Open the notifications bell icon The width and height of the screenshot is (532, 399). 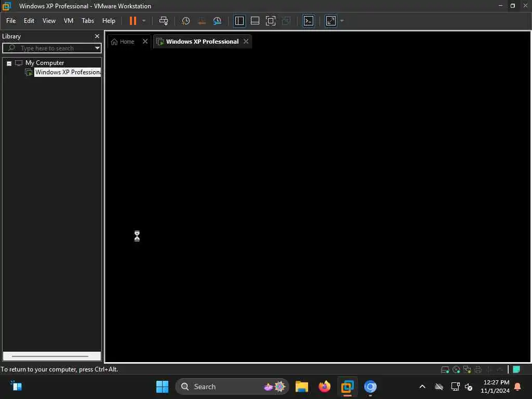(x=518, y=387)
